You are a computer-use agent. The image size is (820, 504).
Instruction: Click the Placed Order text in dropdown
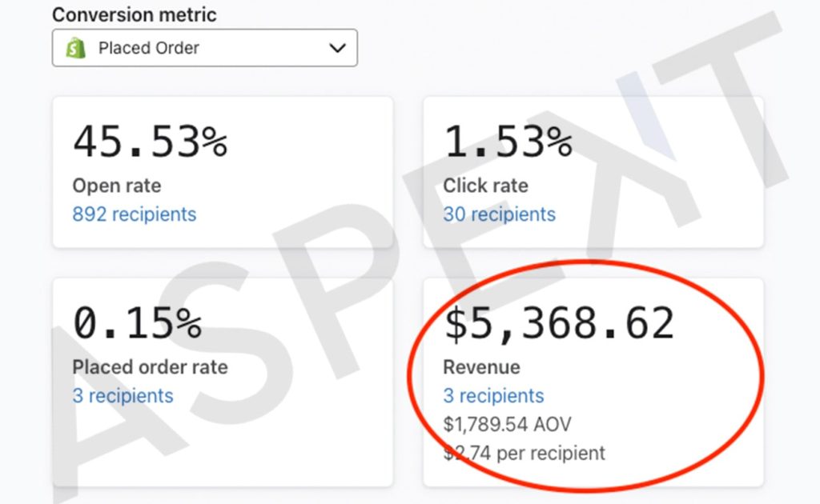pyautogui.click(x=149, y=48)
